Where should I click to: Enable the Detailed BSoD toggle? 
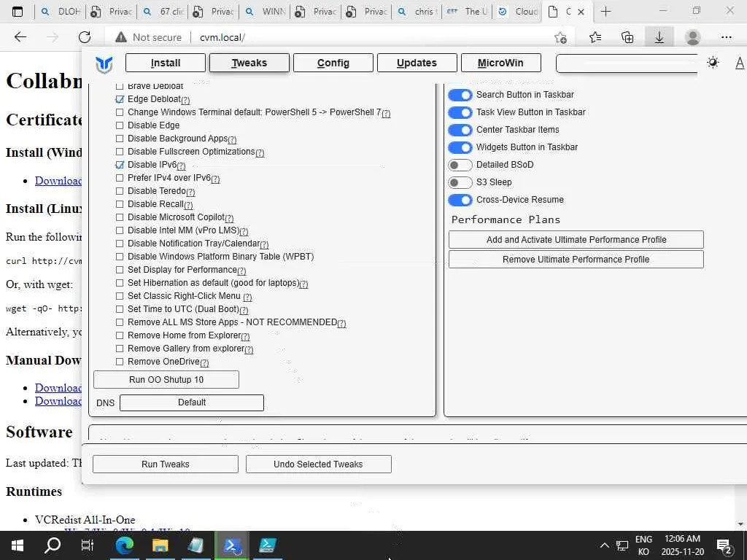click(x=460, y=166)
